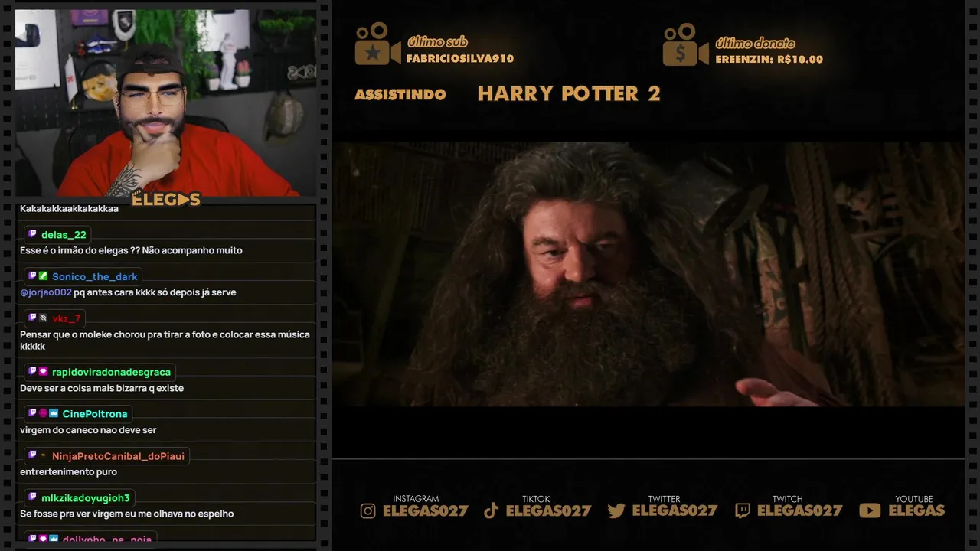The width and height of the screenshot is (980, 551).
Task: Click the FABRICIOSILVA910 subscriber name
Action: (x=460, y=59)
